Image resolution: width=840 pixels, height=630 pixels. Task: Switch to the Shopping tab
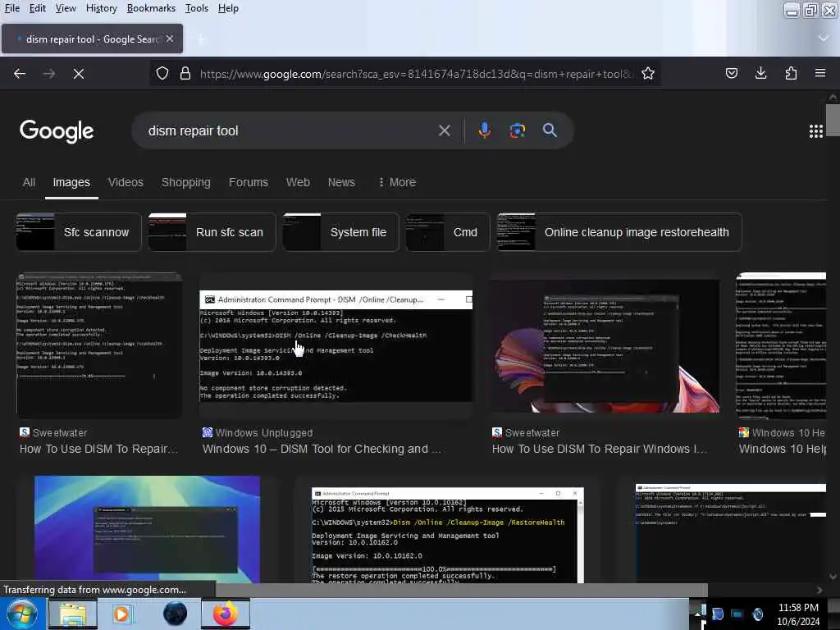coord(186,182)
